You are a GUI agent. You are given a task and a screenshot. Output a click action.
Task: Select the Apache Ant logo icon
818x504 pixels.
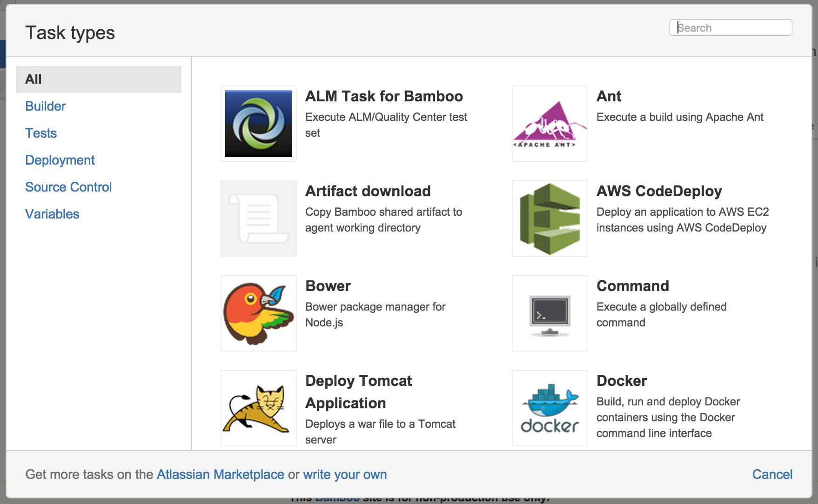pos(550,124)
